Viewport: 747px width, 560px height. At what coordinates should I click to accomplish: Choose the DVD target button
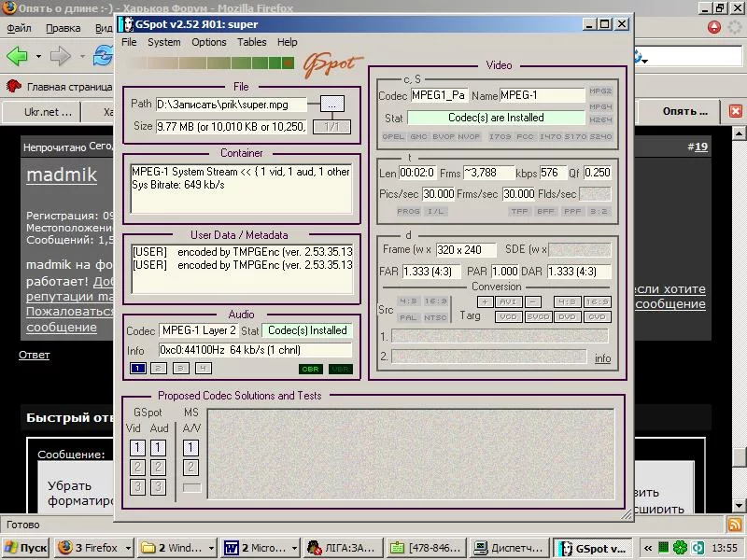click(568, 316)
